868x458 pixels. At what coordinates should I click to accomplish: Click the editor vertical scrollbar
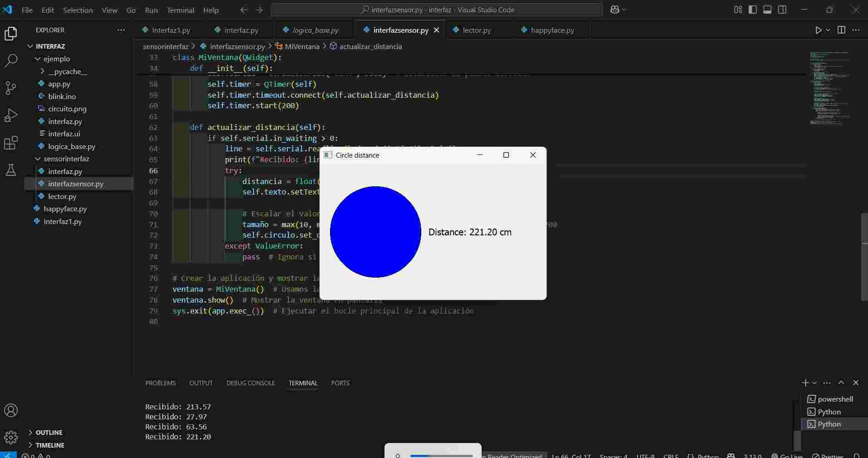[x=864, y=257]
